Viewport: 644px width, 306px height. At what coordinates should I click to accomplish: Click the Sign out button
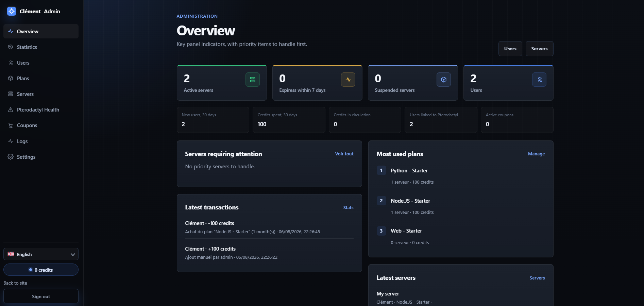[41, 296]
